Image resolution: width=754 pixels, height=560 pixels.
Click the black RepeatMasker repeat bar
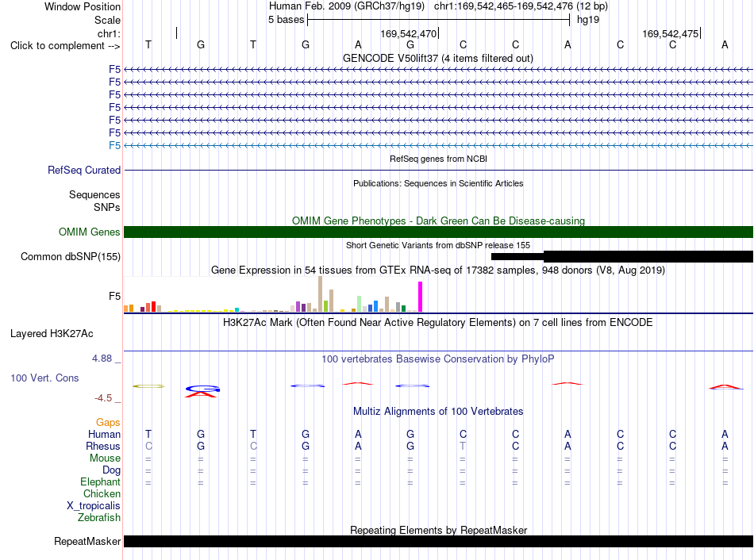coord(438,542)
